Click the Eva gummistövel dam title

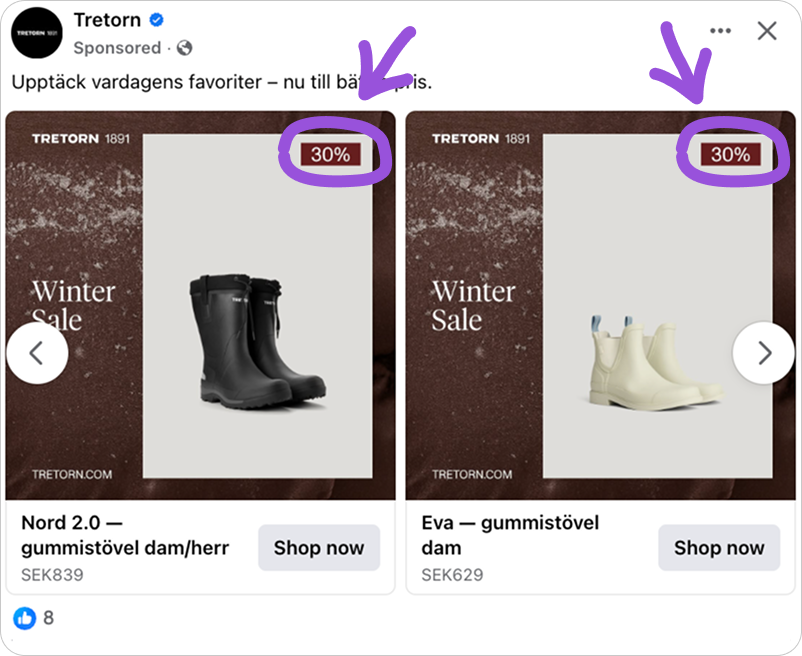click(x=510, y=535)
